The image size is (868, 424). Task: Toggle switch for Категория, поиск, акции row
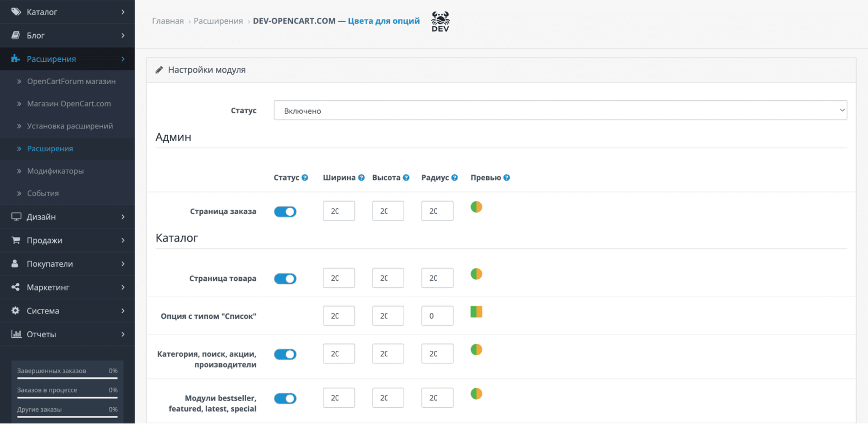point(285,354)
